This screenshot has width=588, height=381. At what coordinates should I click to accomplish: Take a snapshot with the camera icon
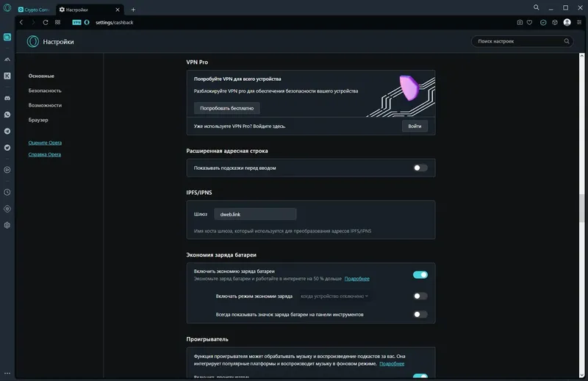tap(520, 23)
